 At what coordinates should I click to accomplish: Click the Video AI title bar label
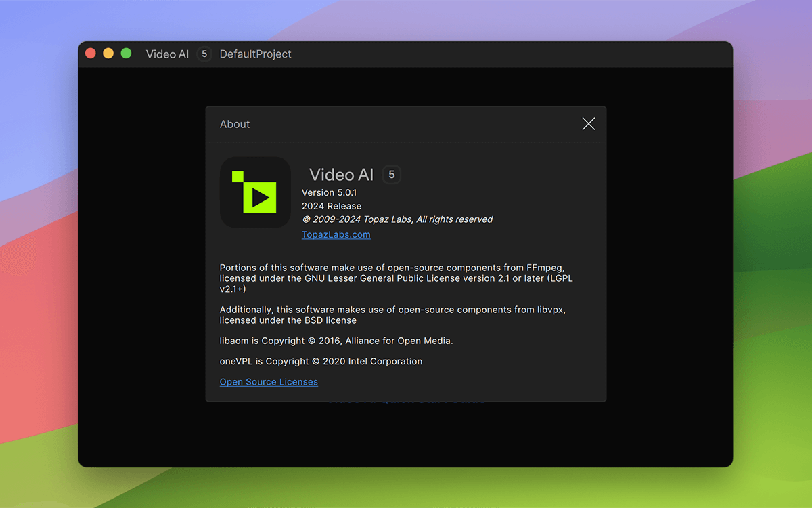coord(167,54)
